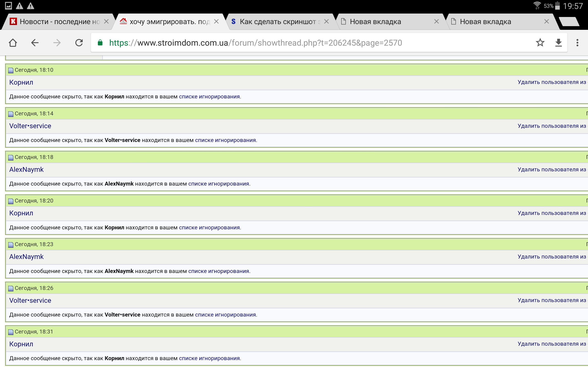The image size is (588, 367).
Task: Click the HTTPS padlock icon
Action: pos(100,43)
